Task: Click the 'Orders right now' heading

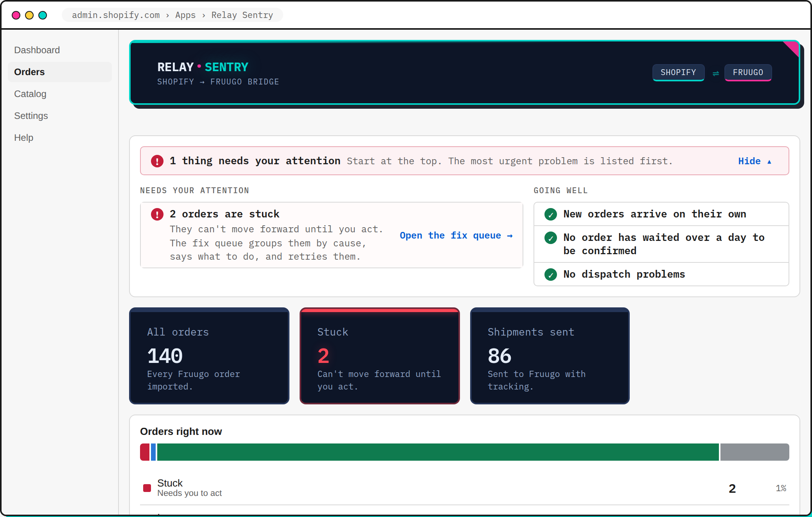Action: tap(181, 431)
